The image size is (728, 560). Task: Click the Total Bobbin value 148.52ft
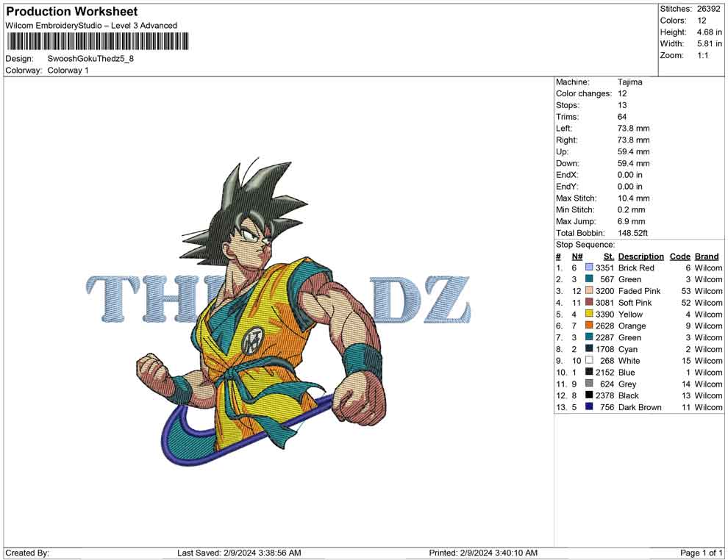pos(632,233)
